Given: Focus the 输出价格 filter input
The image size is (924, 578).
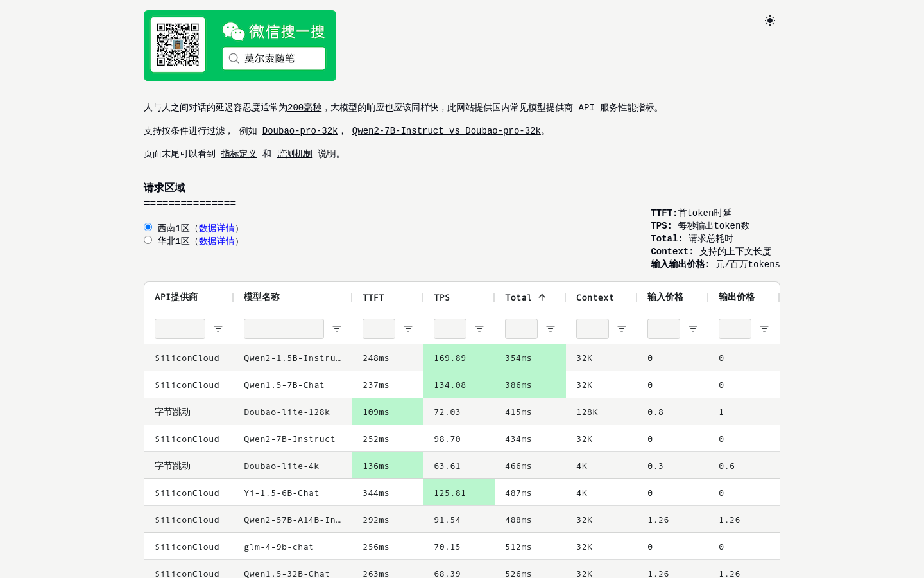Looking at the screenshot, I should (735, 329).
